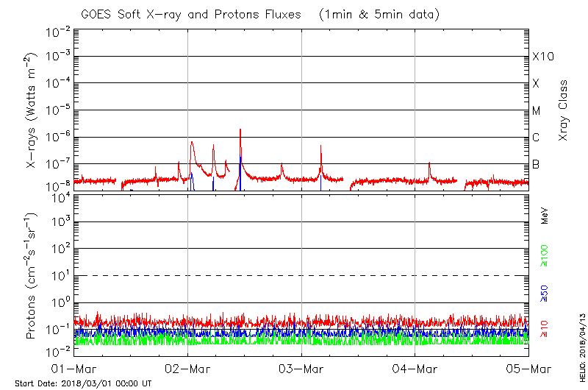
Task: Click the blue ≥50 MeV legend label
Action: (545, 293)
